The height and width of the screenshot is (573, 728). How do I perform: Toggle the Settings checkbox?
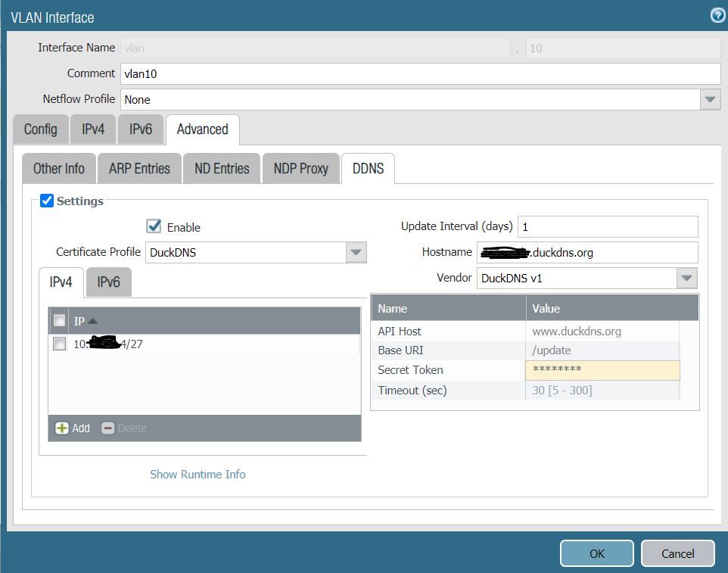47,201
